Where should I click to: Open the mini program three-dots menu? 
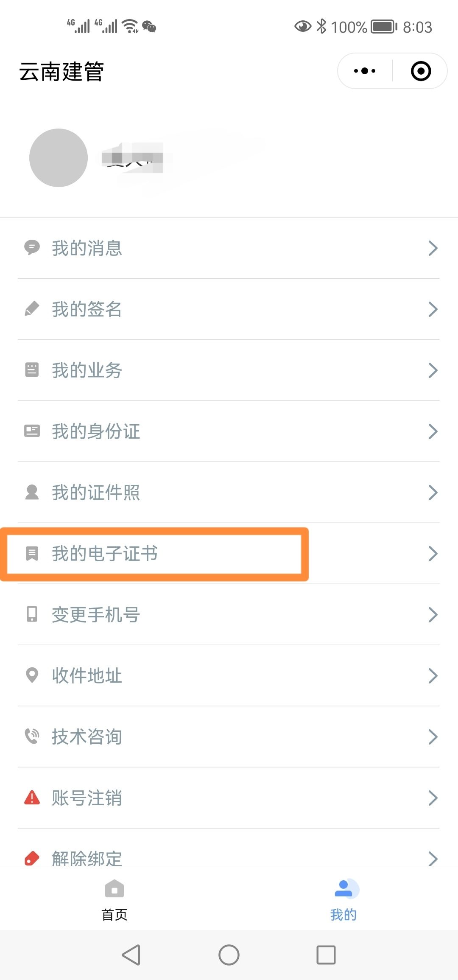click(365, 71)
